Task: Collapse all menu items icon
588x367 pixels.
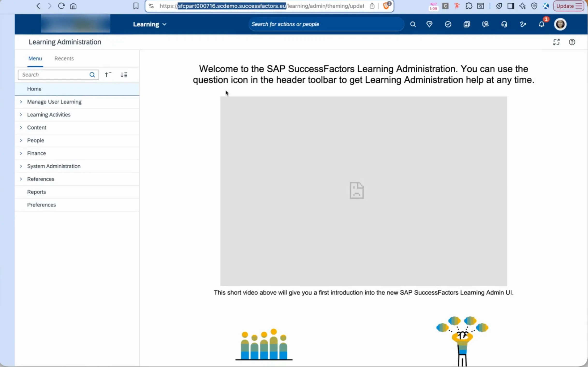Action: tap(108, 75)
